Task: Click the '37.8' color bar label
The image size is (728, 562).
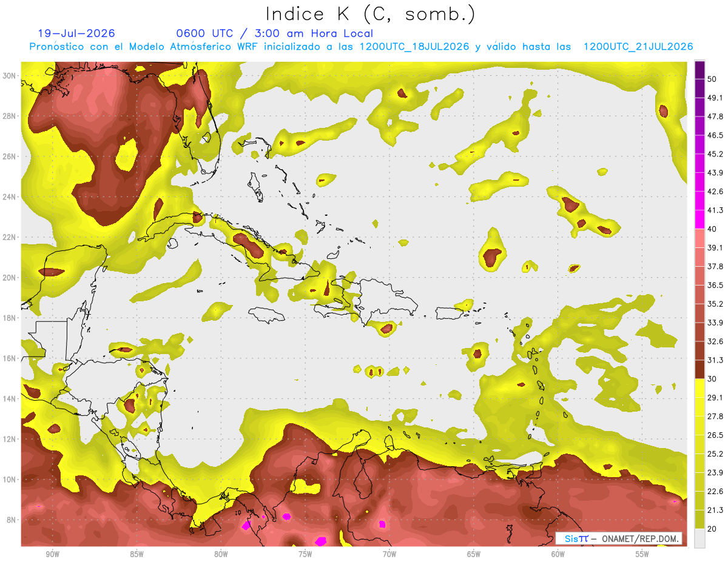Action: click(715, 267)
